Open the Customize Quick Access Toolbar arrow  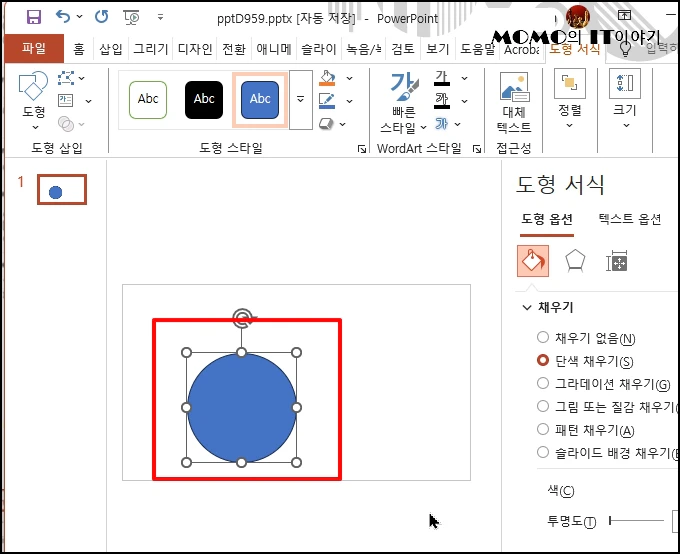(160, 17)
